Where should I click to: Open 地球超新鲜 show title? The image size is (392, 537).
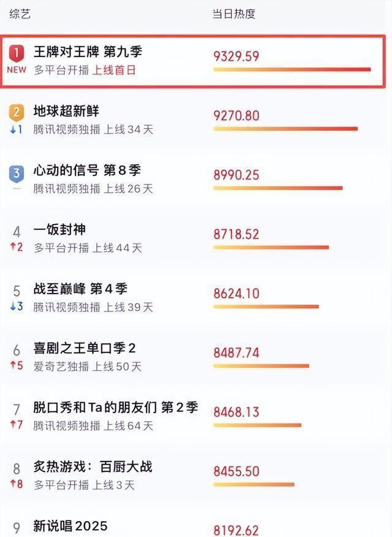click(x=66, y=111)
